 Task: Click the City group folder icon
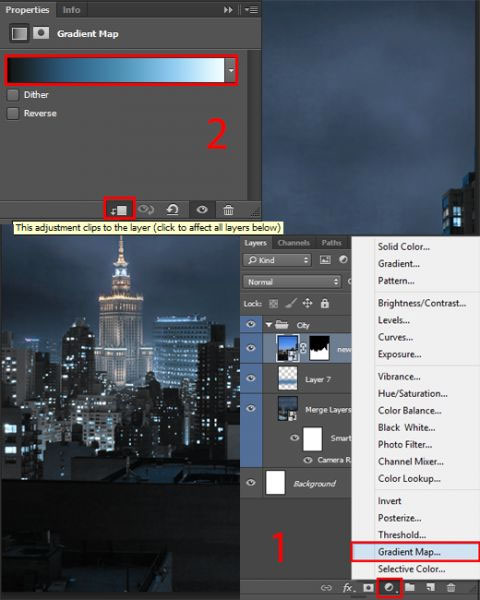pyautogui.click(x=282, y=325)
